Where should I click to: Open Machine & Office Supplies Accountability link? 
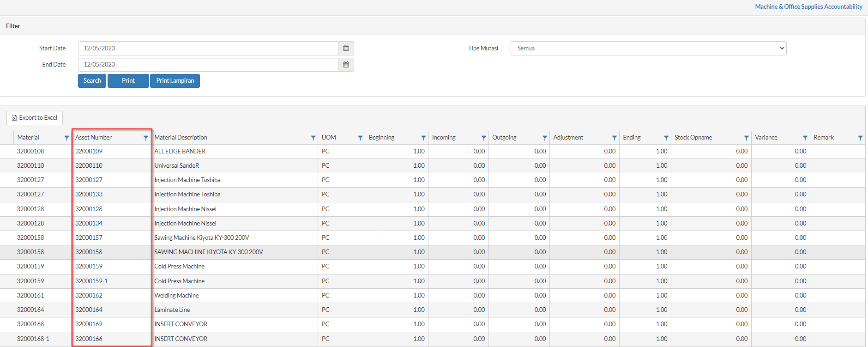pos(808,6)
